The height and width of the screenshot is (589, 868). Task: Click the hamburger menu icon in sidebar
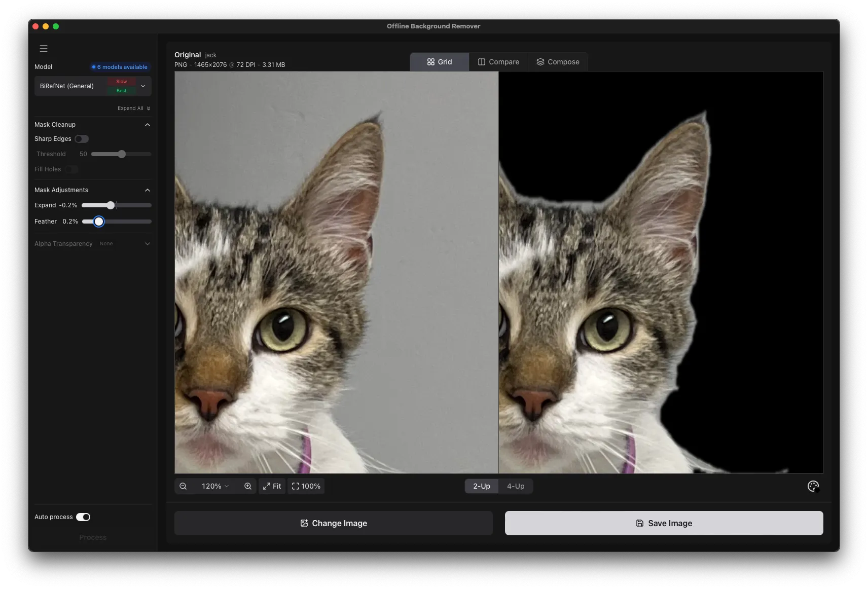pos(44,48)
